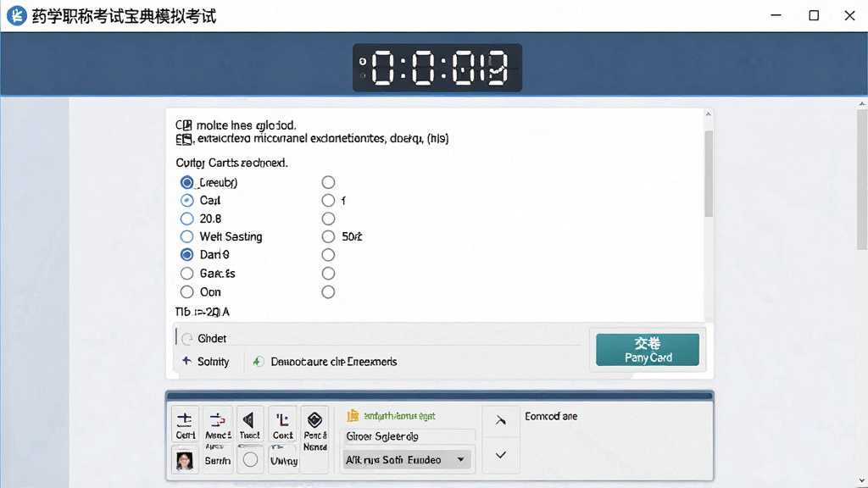The image size is (868, 488).
Task: Click the Serrin toolbar item
Action: [x=218, y=459]
